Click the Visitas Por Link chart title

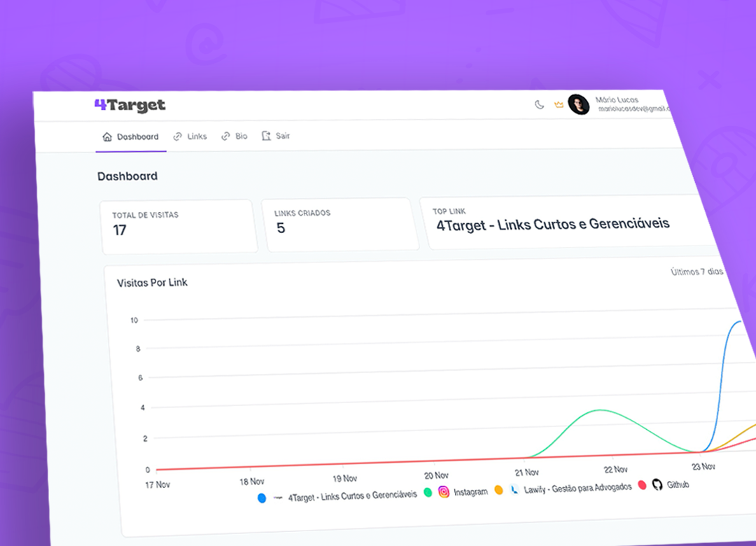(152, 283)
